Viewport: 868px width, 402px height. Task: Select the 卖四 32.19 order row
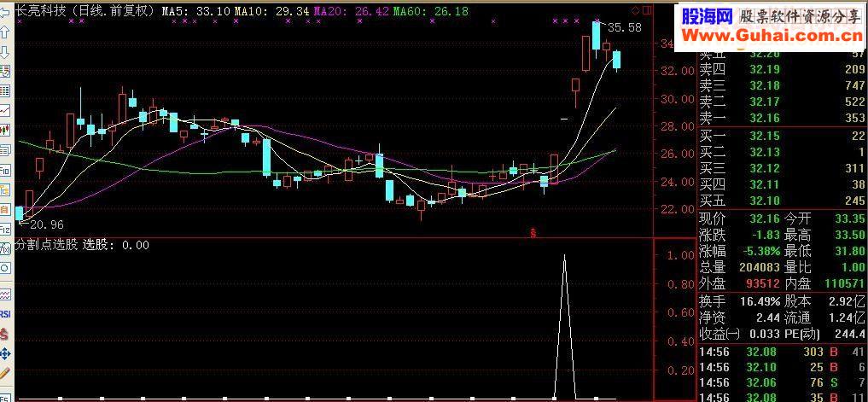tap(782, 69)
